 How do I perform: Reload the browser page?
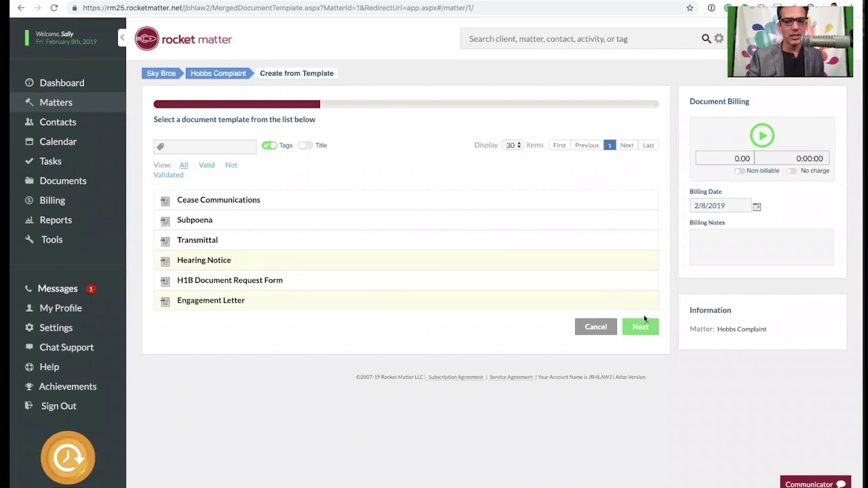pos(54,7)
